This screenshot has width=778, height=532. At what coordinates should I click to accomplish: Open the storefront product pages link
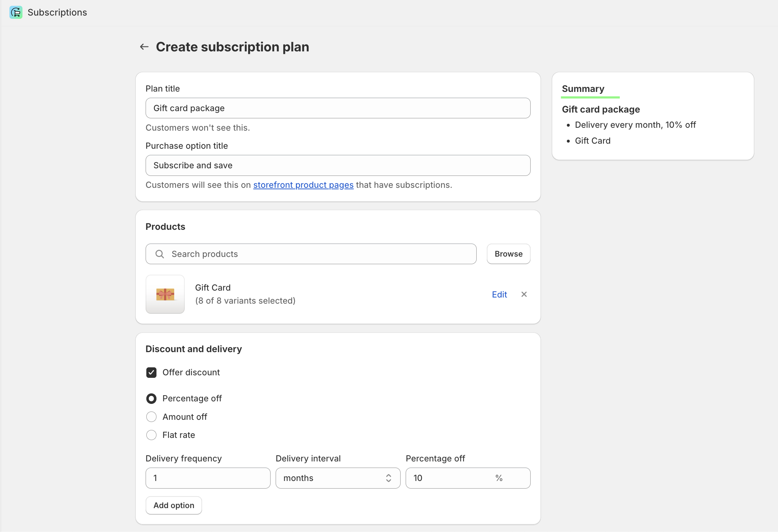(303, 185)
